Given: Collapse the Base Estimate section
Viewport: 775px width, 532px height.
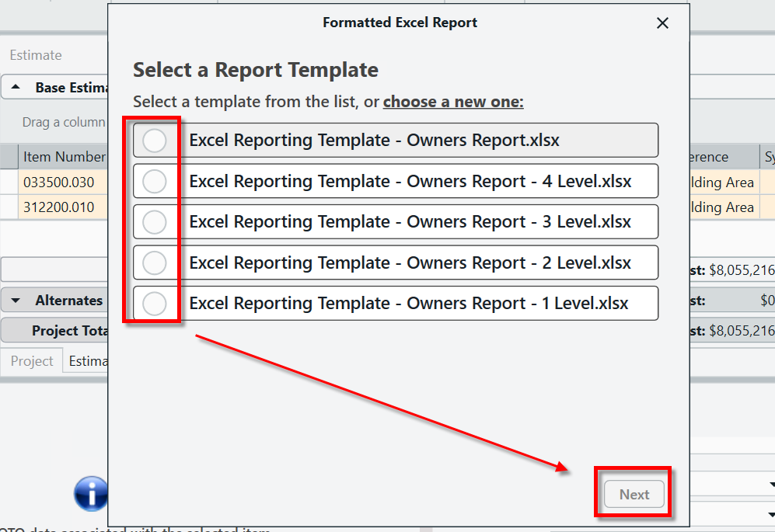Looking at the screenshot, I should point(17,86).
